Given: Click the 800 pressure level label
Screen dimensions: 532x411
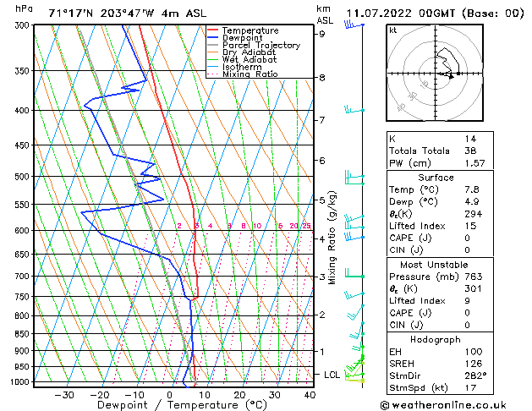Looking at the screenshot, I should point(23,316).
